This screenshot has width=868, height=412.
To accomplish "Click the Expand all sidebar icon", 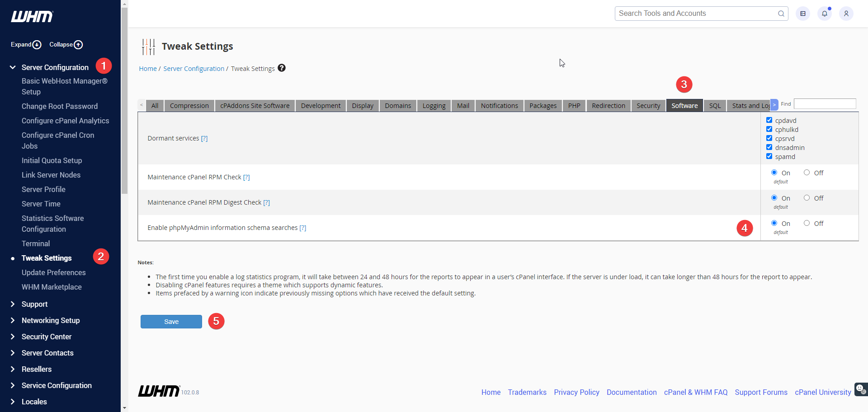I will 37,45.
